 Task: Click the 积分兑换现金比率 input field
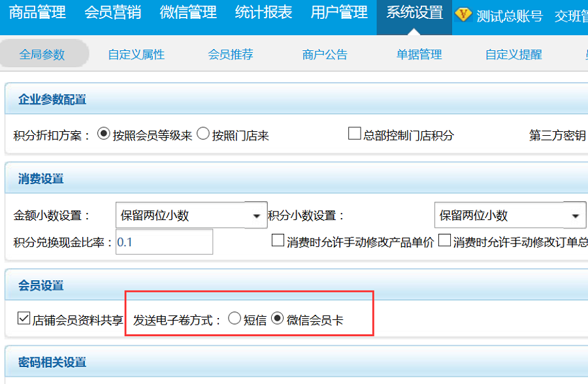pyautogui.click(x=164, y=242)
